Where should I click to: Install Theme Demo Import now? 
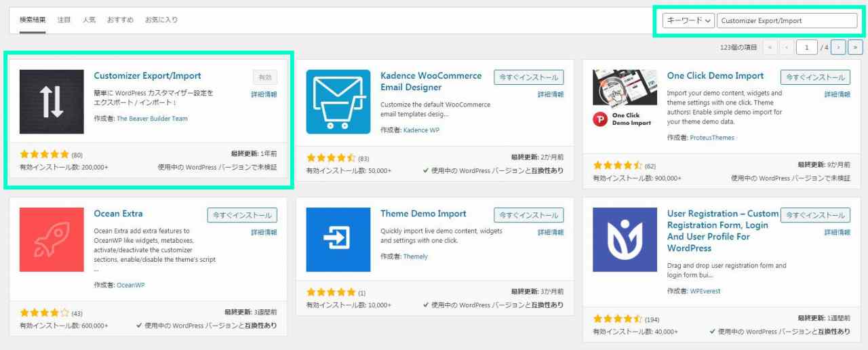point(529,215)
